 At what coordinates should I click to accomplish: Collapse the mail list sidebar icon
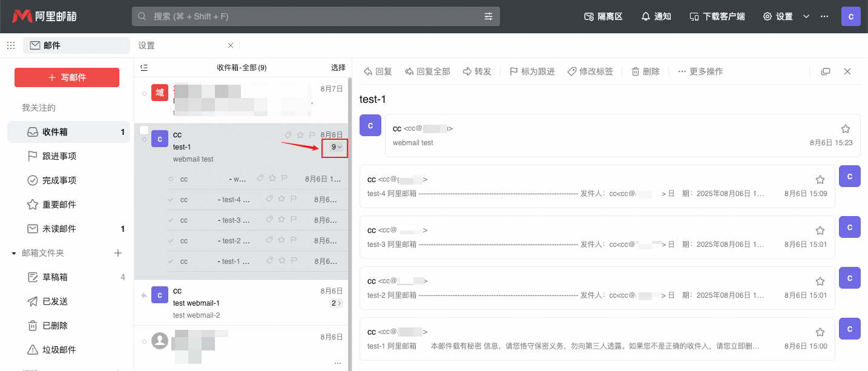(x=144, y=68)
